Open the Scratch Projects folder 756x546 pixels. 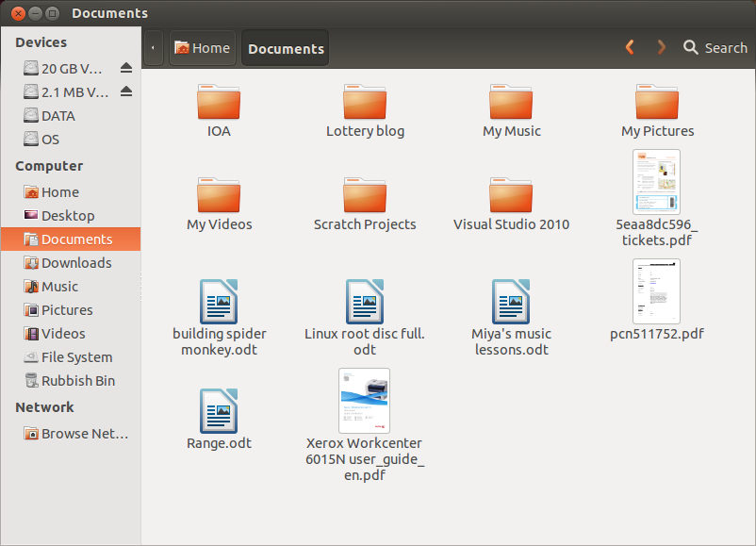point(365,195)
